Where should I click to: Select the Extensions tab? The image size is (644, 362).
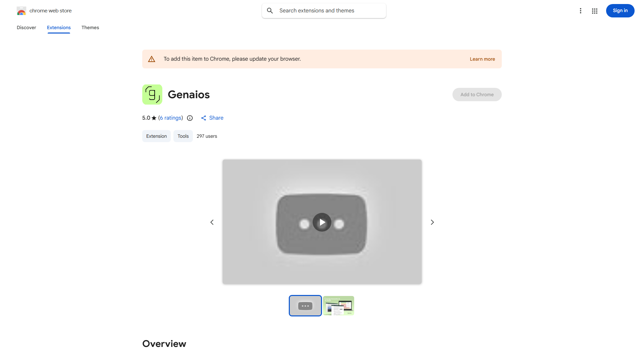click(x=59, y=27)
